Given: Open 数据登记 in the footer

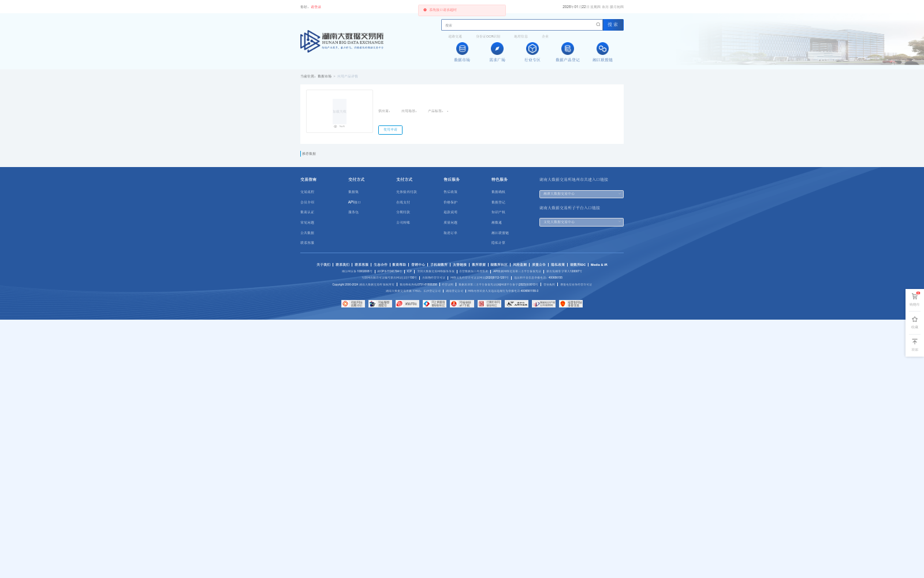Looking at the screenshot, I should pyautogui.click(x=498, y=202).
